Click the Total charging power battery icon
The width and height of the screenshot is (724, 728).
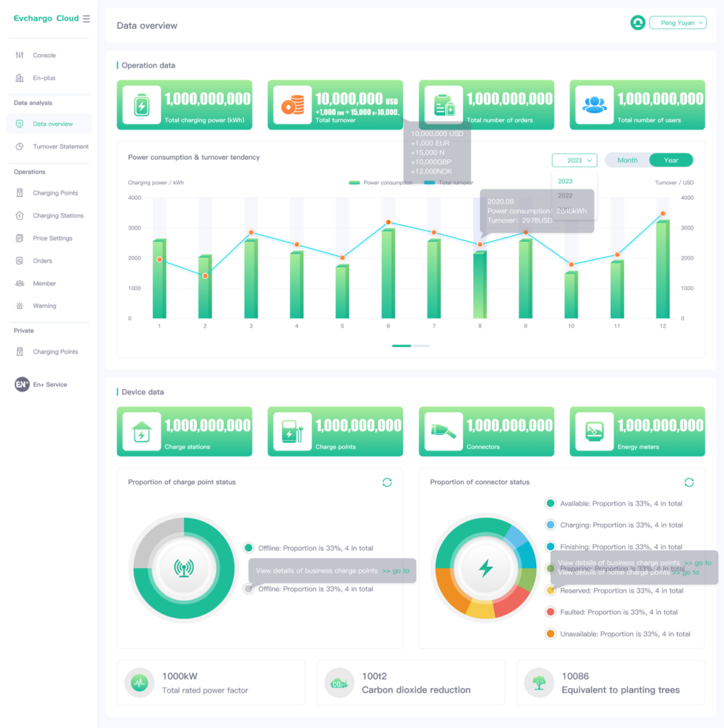[x=142, y=105]
